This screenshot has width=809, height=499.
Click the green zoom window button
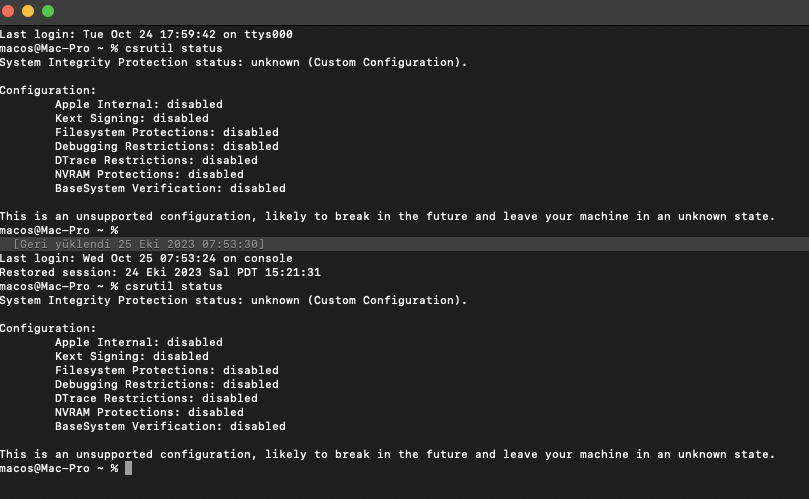47,11
